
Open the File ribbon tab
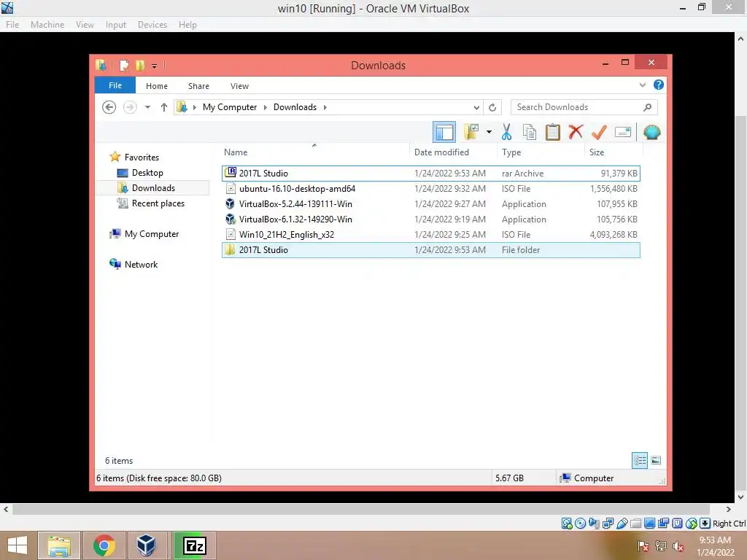(115, 85)
